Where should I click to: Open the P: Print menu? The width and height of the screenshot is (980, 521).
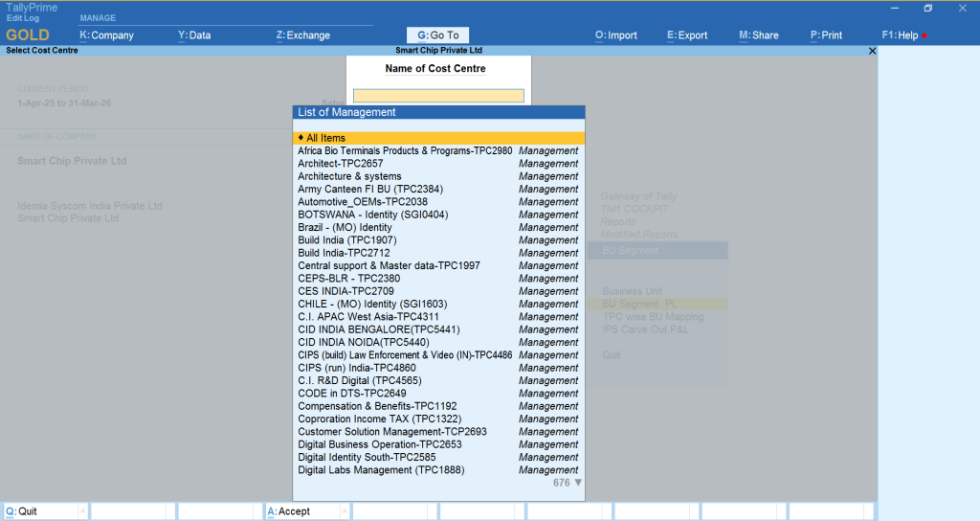826,35
